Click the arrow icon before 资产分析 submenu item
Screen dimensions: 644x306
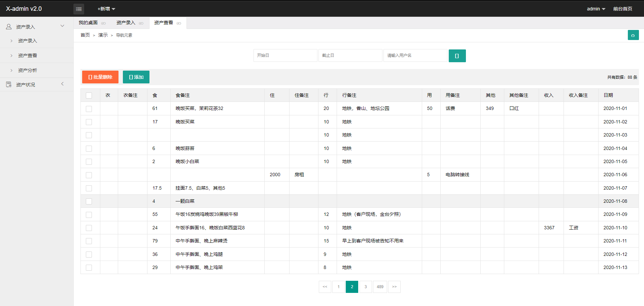11,70
